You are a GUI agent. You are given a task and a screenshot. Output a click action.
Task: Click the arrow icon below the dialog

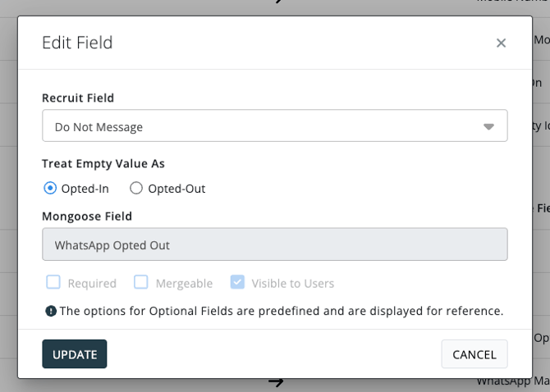tap(276, 381)
